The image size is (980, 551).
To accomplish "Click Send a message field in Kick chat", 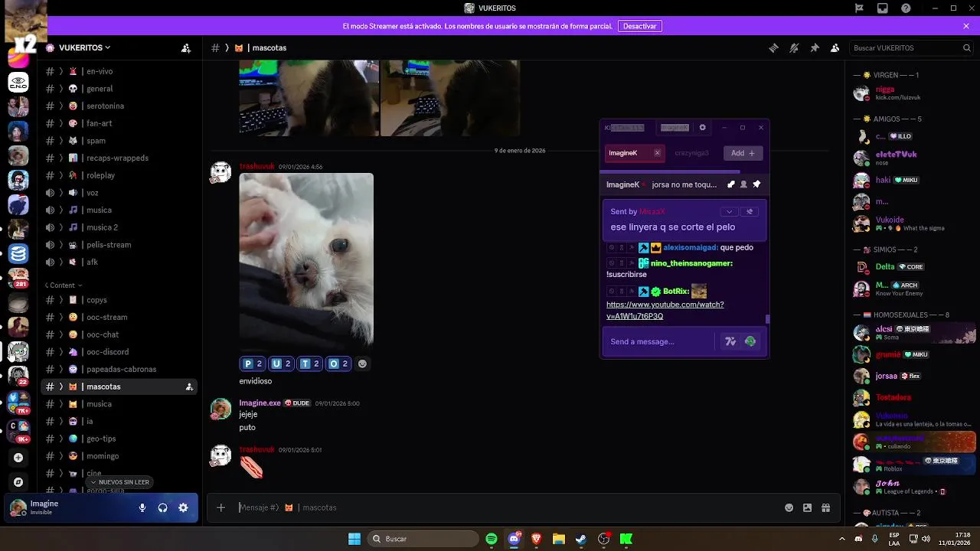I will 658,341.
